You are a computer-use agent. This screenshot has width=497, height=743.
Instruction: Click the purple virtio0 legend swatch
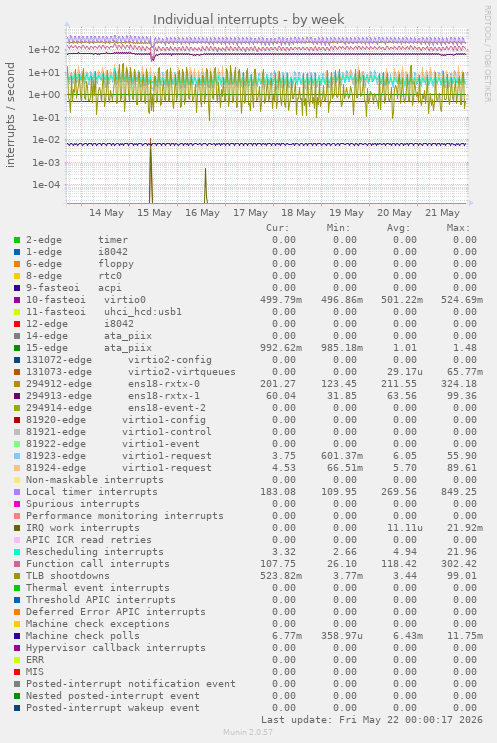17,300
